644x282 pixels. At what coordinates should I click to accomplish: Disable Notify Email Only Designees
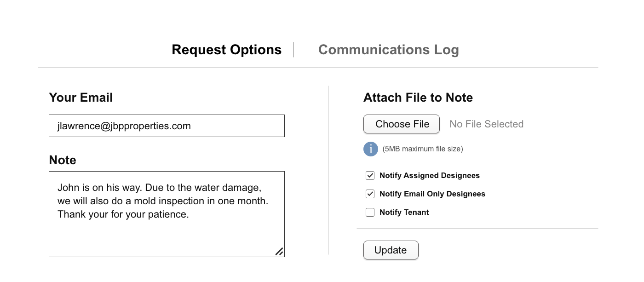point(370,194)
